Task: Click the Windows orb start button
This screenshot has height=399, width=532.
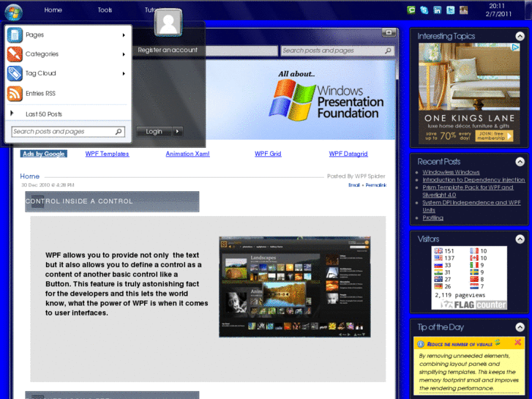Action: pyautogui.click(x=14, y=12)
